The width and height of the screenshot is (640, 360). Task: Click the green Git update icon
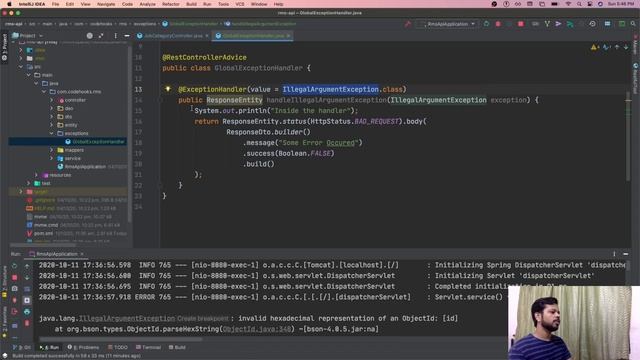point(570,24)
